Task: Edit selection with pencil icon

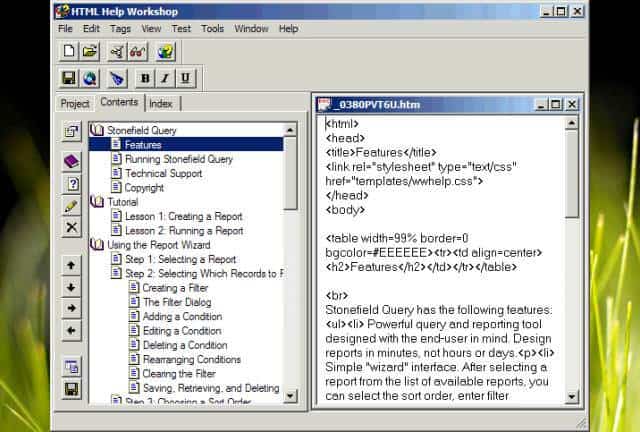Action: coord(71,206)
